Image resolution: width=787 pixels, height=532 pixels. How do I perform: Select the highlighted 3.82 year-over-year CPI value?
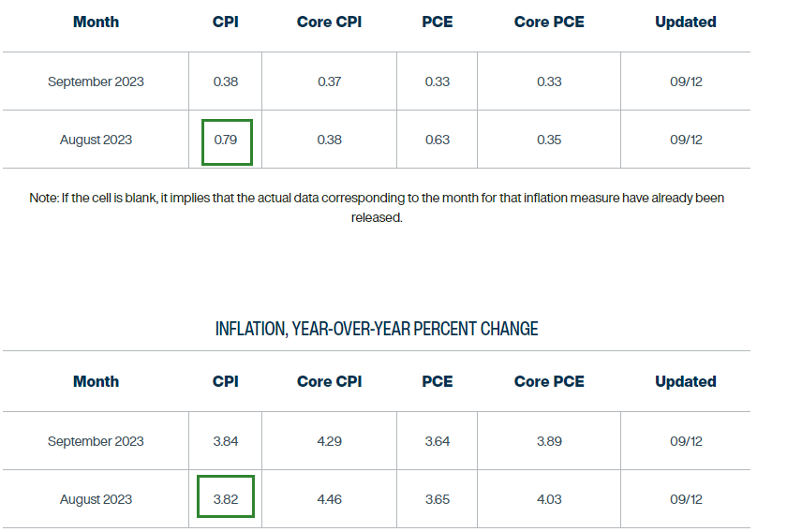point(226,499)
